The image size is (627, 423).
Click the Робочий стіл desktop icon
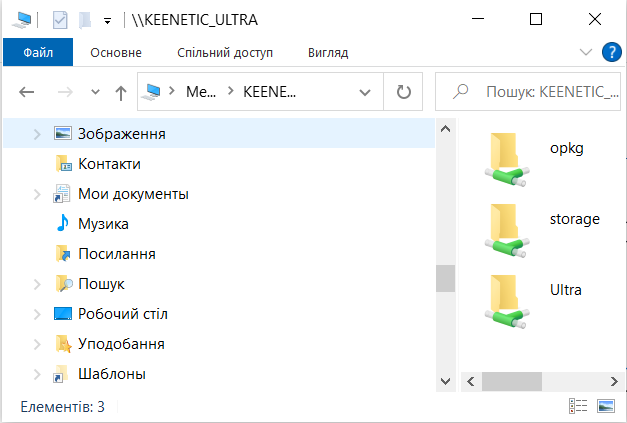[63, 313]
